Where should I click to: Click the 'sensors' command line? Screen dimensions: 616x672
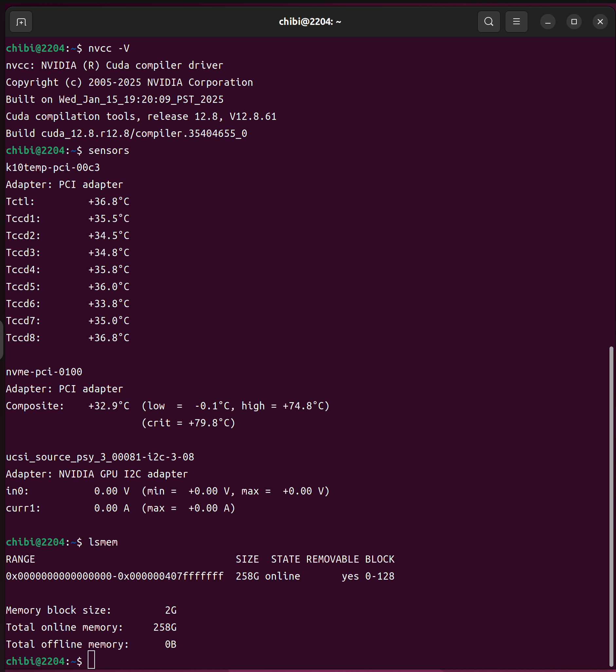pos(109,150)
